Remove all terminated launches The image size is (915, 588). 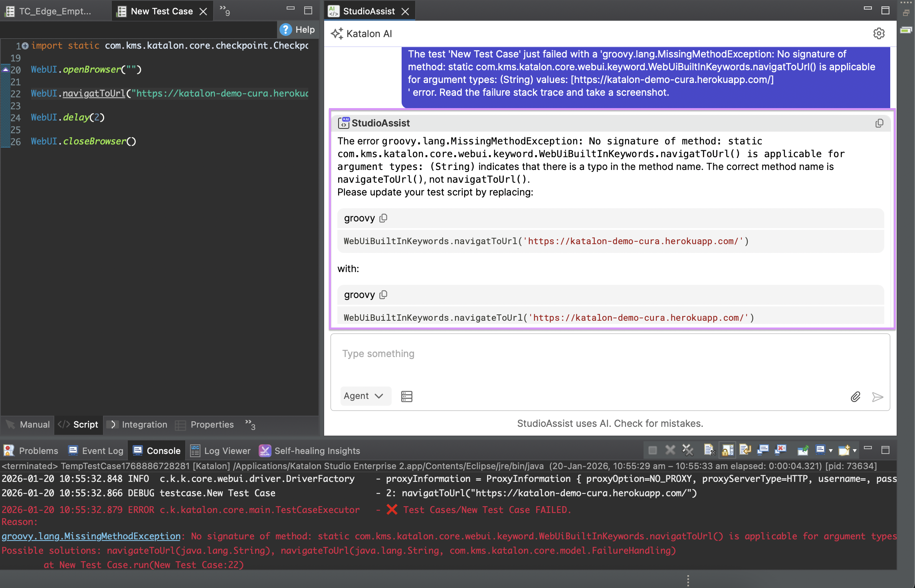click(x=687, y=450)
